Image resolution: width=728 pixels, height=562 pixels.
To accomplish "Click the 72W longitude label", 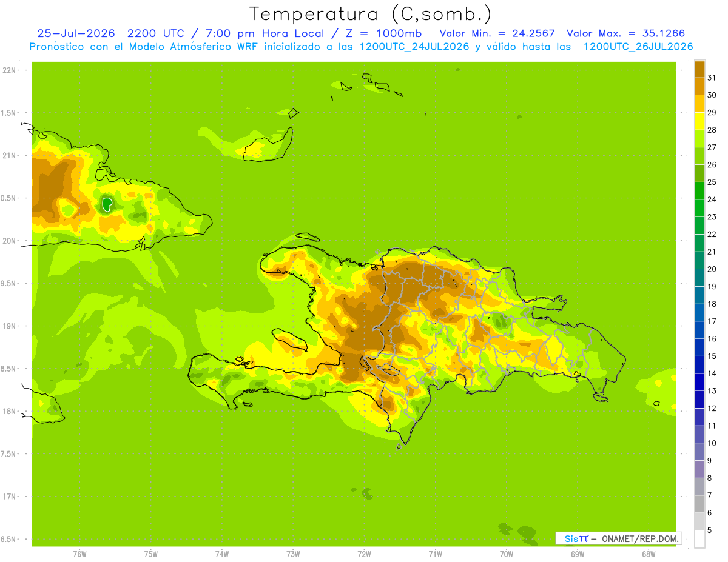I will [364, 554].
